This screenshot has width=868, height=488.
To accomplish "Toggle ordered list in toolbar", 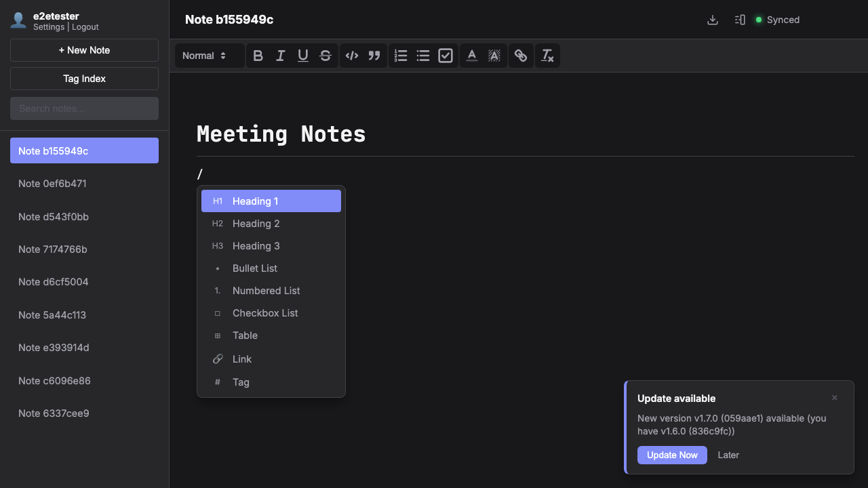I will coord(401,56).
